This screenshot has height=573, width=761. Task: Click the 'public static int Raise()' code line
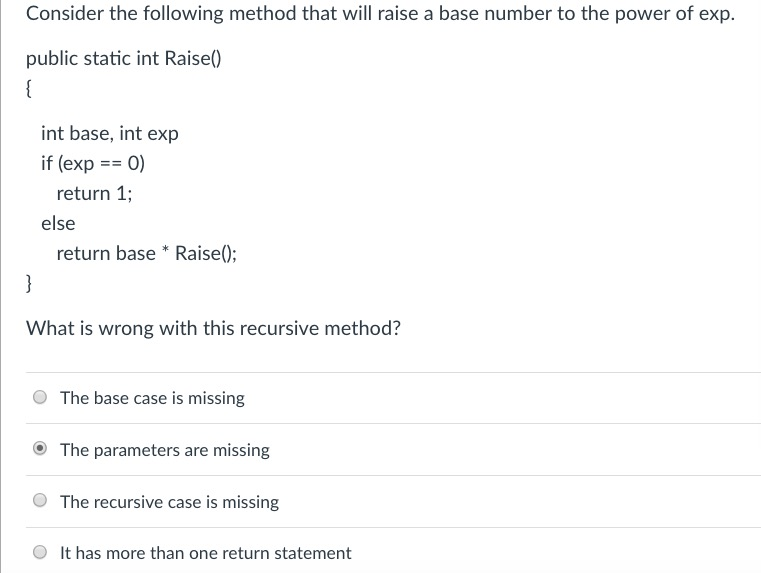click(x=124, y=58)
